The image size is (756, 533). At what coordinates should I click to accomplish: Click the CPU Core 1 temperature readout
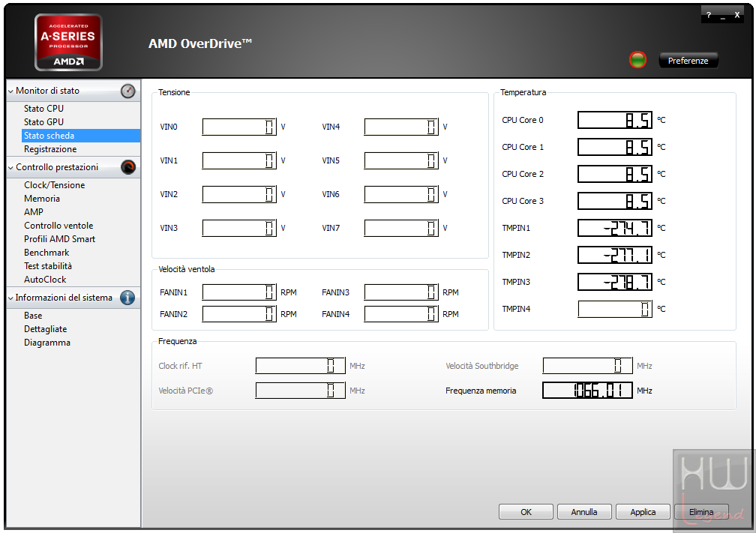pyautogui.click(x=615, y=147)
